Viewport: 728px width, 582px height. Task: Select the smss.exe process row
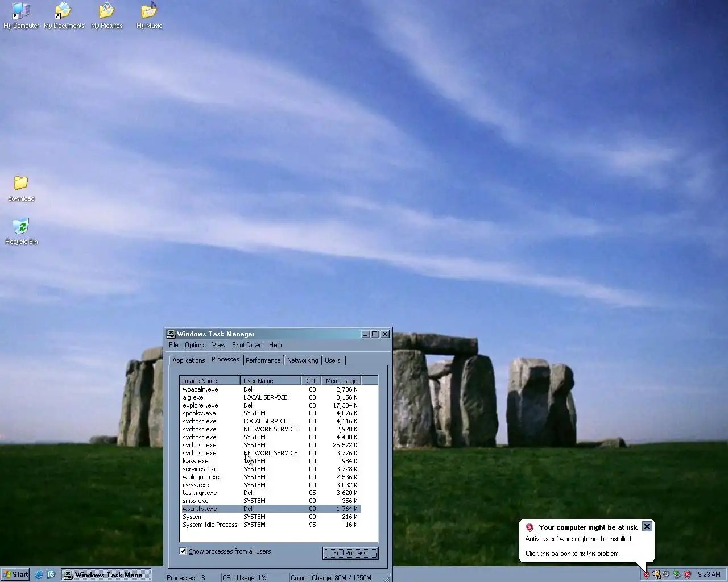click(271, 501)
